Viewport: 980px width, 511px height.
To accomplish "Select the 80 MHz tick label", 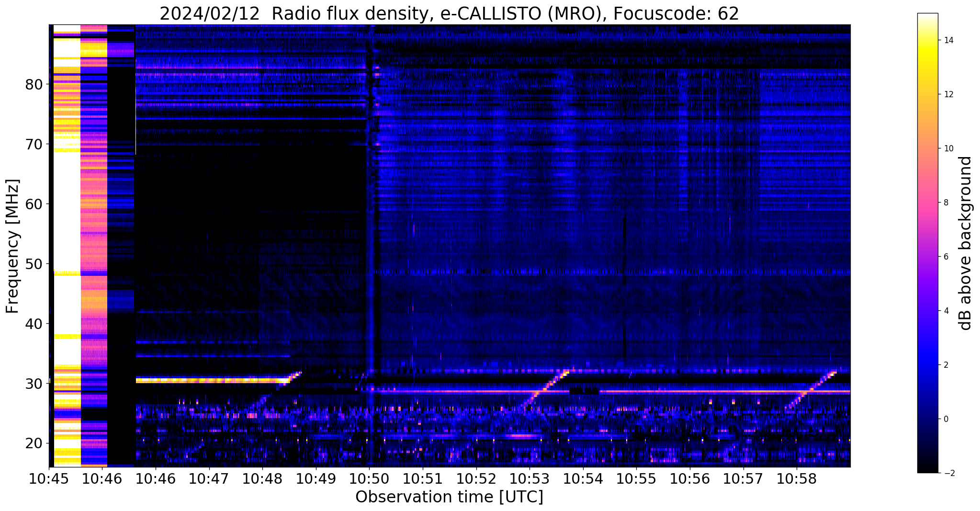I will coord(34,84).
